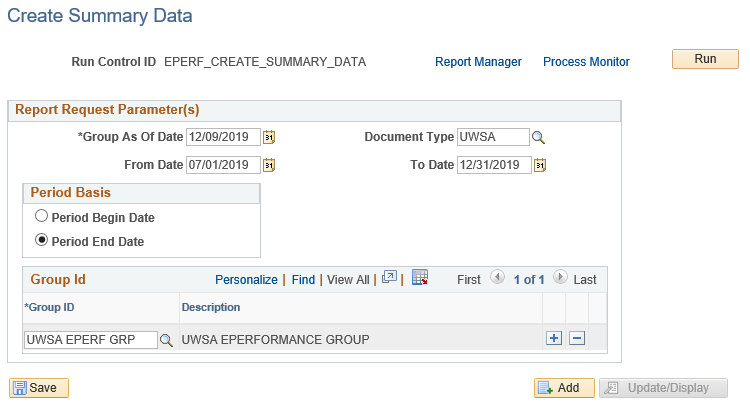Click the Update/Display button
Screen dimensions: 750x405
(663, 388)
